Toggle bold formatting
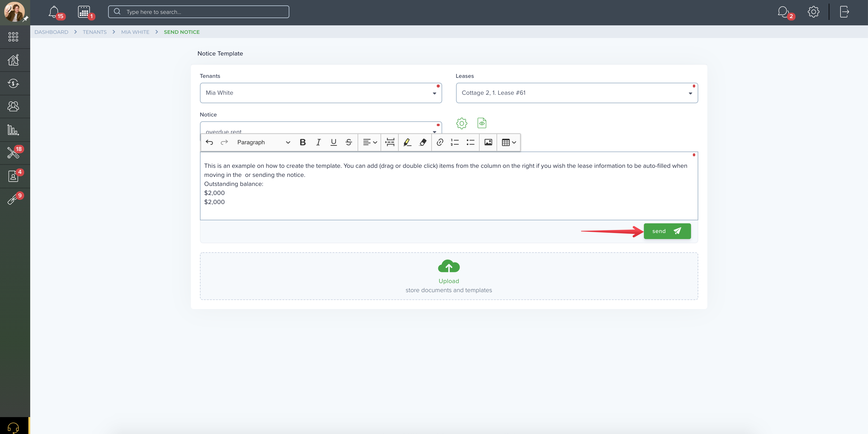This screenshot has width=868, height=434. pyautogui.click(x=303, y=142)
